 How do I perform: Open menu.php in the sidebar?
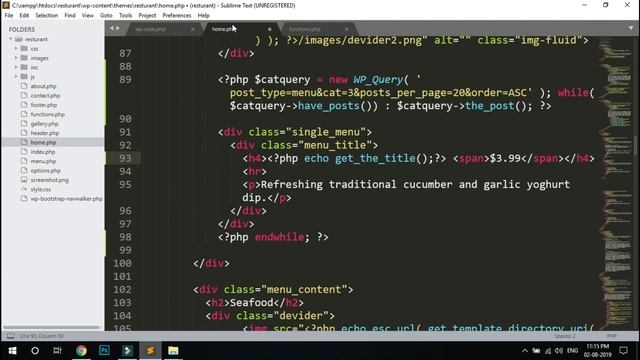pyautogui.click(x=43, y=161)
